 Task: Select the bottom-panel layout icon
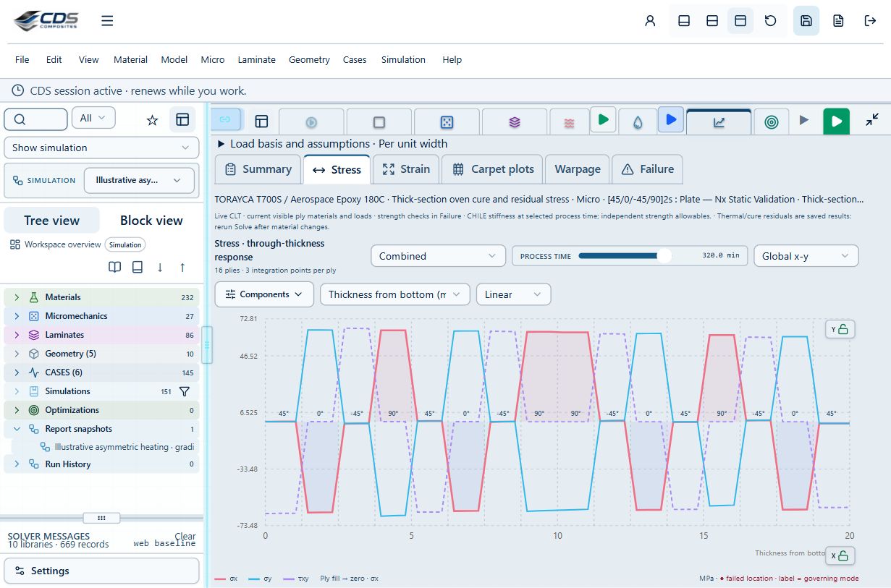tap(684, 21)
